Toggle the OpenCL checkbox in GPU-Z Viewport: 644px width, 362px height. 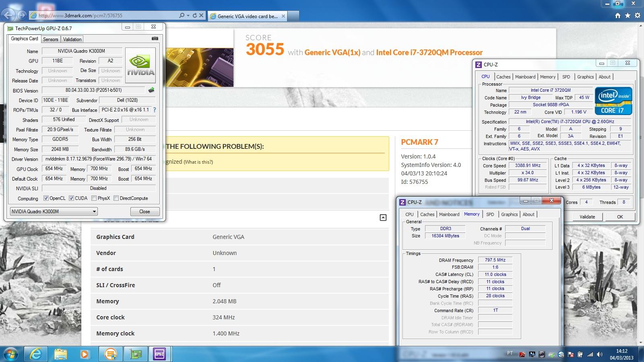coord(46,198)
